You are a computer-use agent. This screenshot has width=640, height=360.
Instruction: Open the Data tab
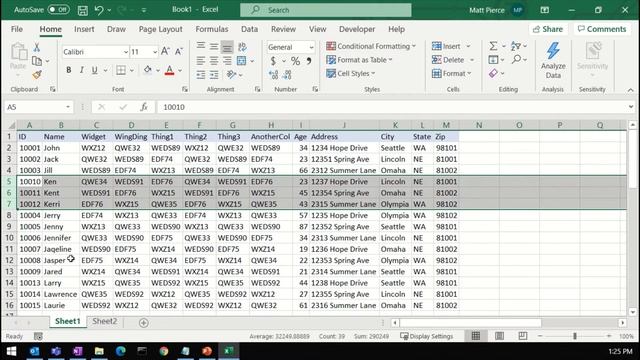click(249, 29)
